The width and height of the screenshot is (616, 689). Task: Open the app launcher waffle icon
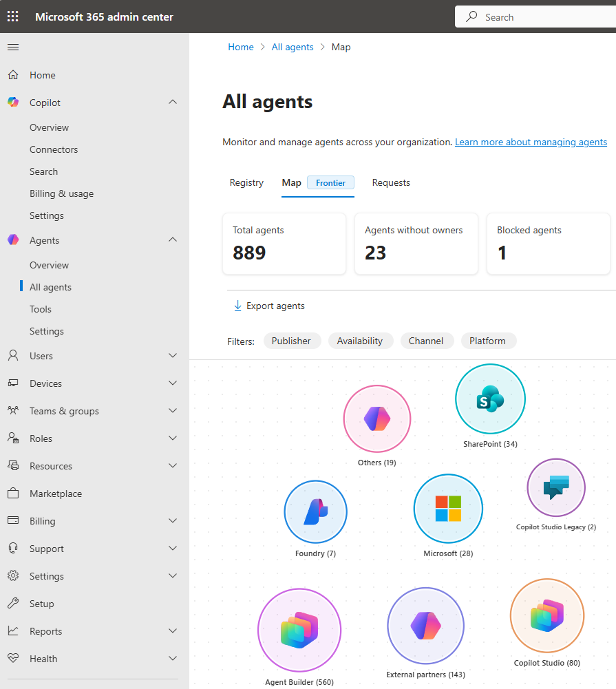point(13,17)
